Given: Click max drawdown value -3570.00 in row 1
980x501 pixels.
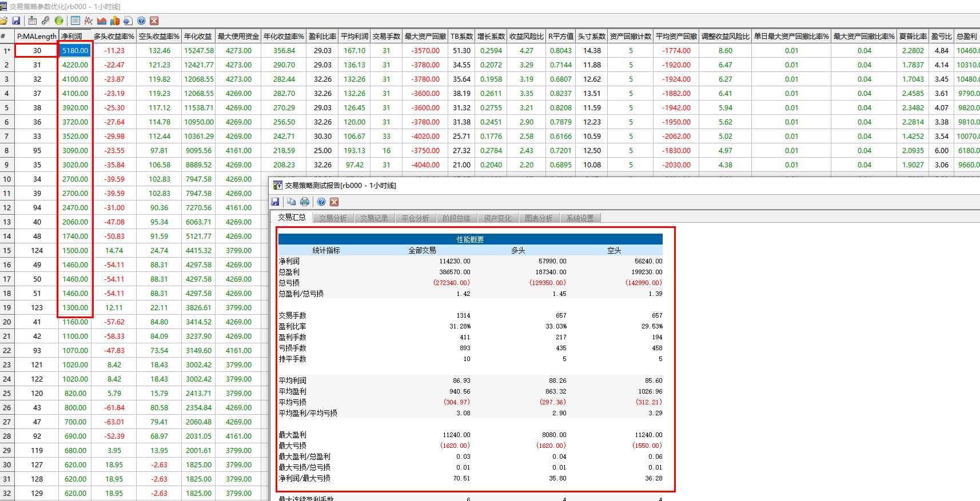Looking at the screenshot, I should point(425,50).
